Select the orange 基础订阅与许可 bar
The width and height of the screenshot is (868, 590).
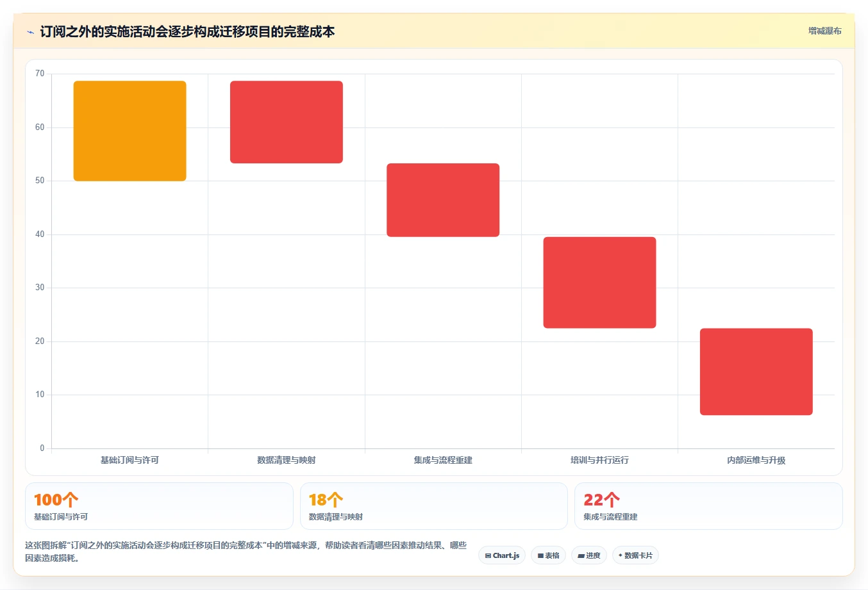tap(130, 131)
